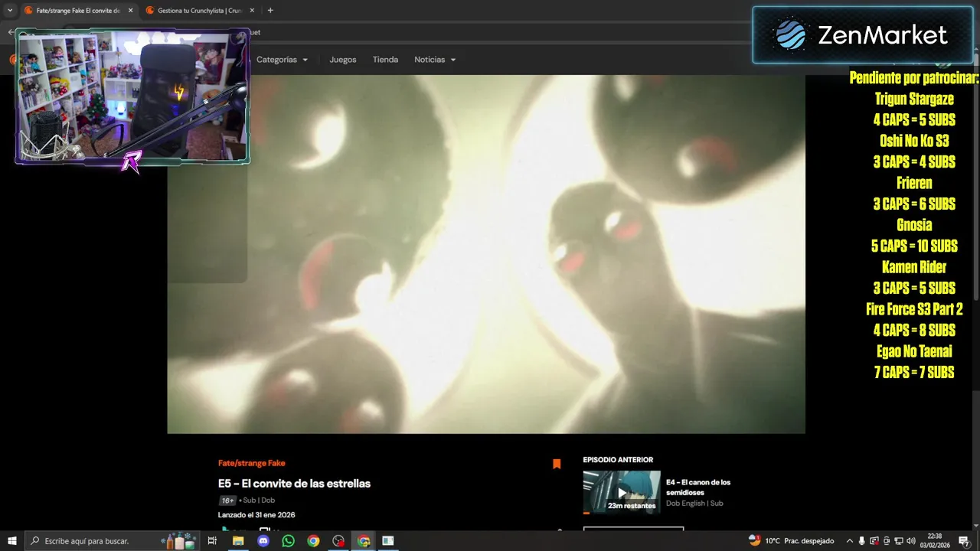Open the rightmost pinned taskbar app
Image resolution: width=980 pixels, height=551 pixels.
388,540
